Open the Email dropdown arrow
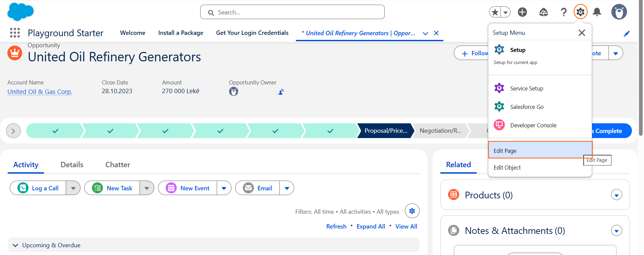Screen dimensions: 644x255 (287, 188)
